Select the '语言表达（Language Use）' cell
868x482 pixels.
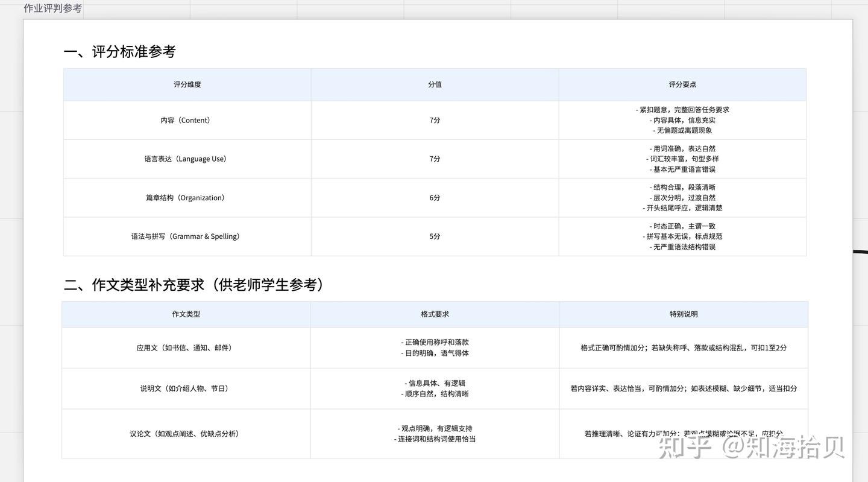coord(187,159)
